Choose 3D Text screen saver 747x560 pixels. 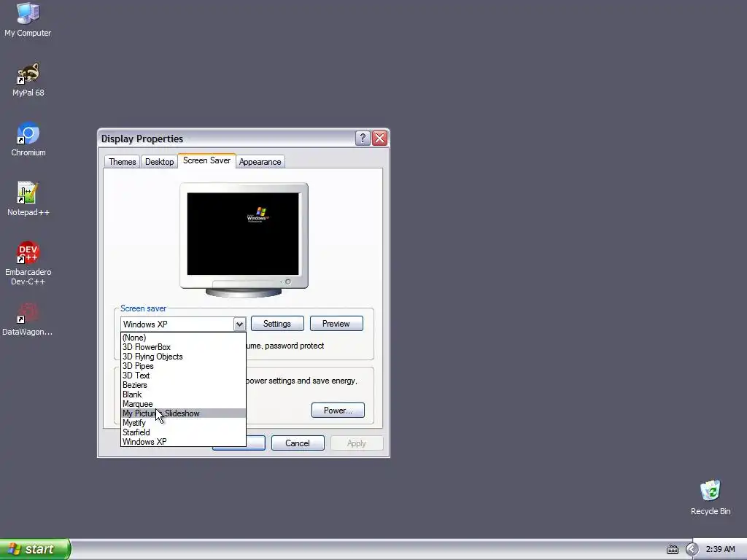pos(183,376)
